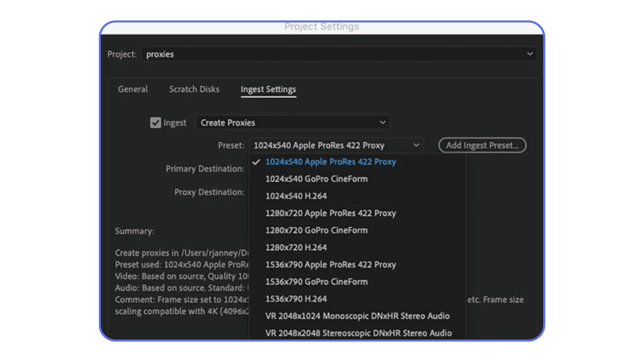Image resolution: width=644 pixels, height=362 pixels.
Task: Select the 1536x790 H.264 option
Action: (296, 299)
